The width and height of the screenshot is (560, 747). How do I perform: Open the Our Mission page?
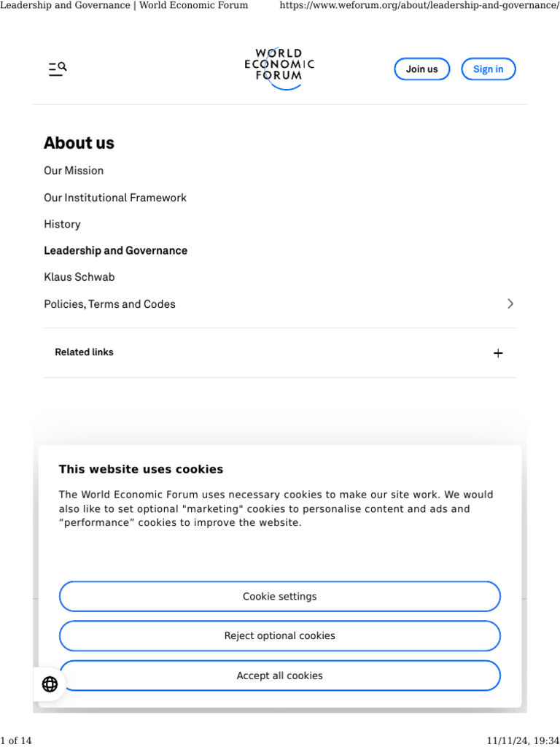[x=74, y=171]
